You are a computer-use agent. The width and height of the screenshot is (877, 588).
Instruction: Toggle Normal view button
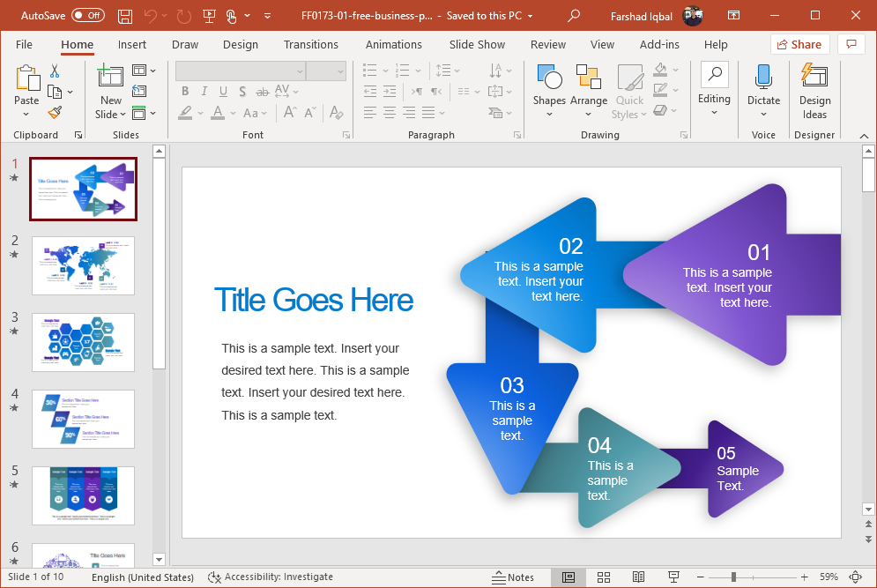[x=569, y=577]
